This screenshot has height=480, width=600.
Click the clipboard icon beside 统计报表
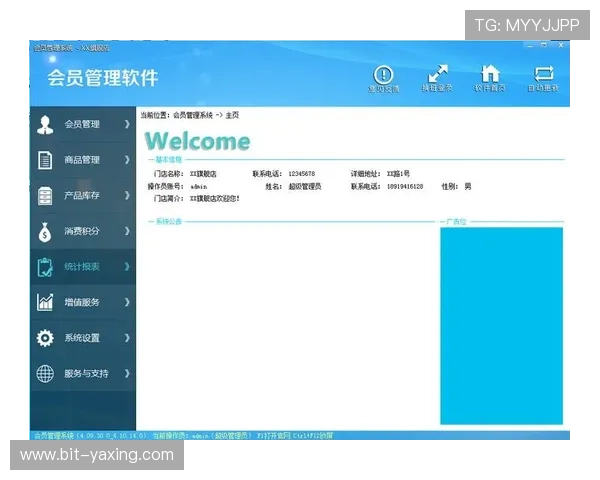pos(45,267)
